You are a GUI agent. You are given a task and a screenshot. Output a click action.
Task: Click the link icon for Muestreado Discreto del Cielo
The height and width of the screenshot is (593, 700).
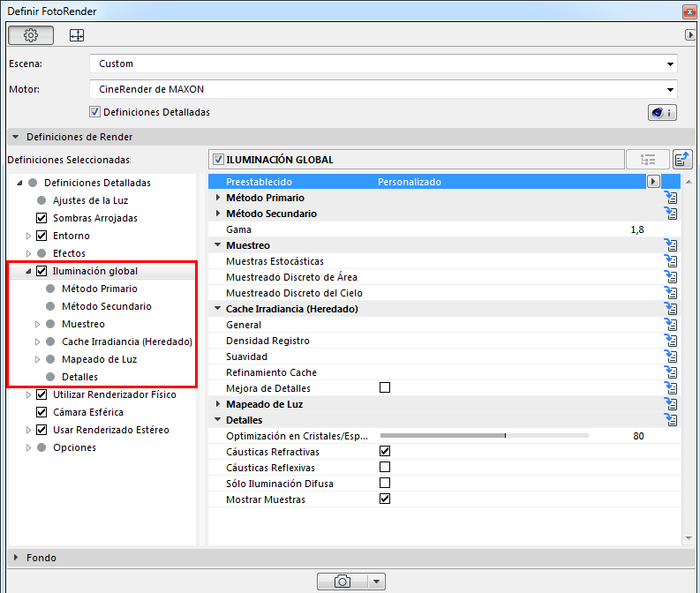point(671,293)
